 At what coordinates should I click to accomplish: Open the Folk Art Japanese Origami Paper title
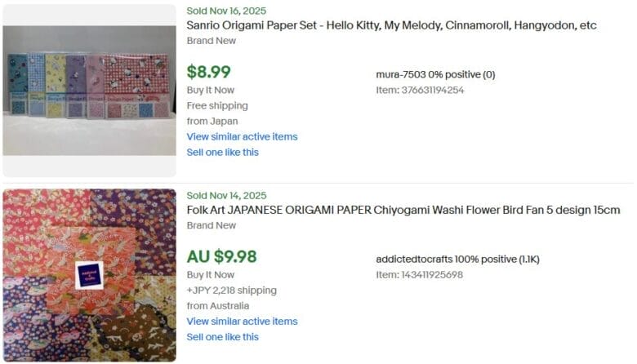click(x=403, y=210)
